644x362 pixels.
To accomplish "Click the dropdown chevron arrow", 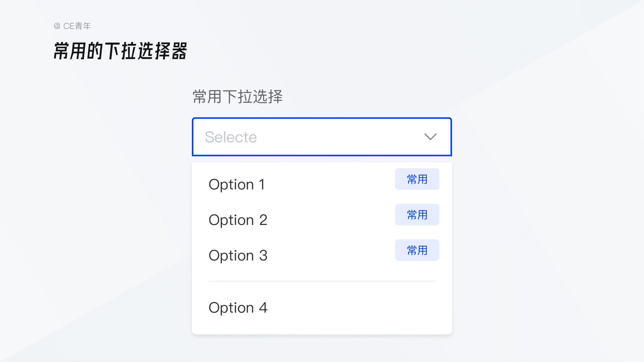I will coord(430,137).
